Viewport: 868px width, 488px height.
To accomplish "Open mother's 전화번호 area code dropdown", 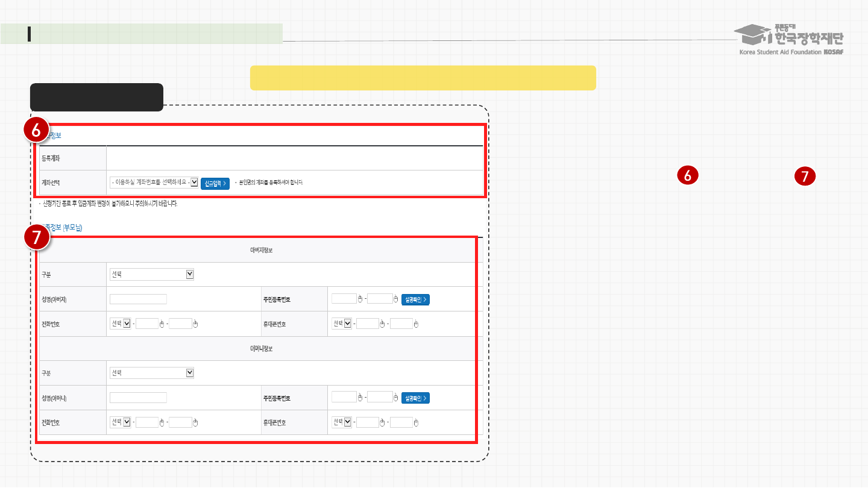I will [x=120, y=422].
